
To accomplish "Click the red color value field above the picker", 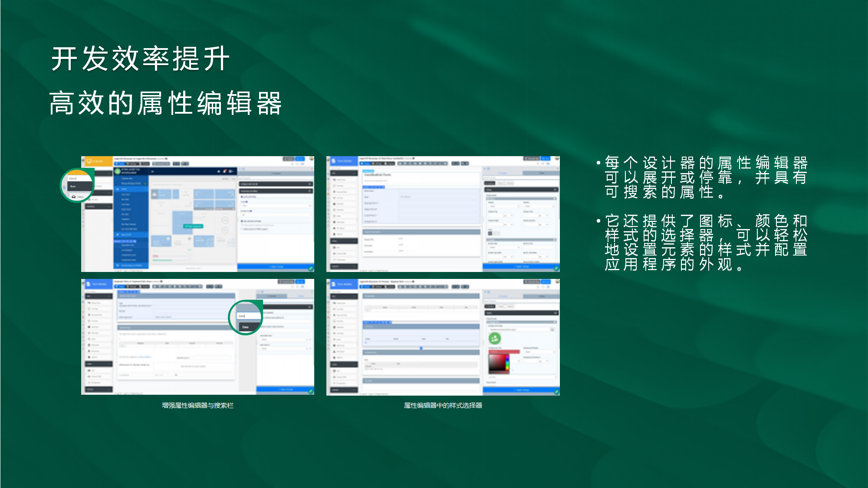I will (504, 352).
